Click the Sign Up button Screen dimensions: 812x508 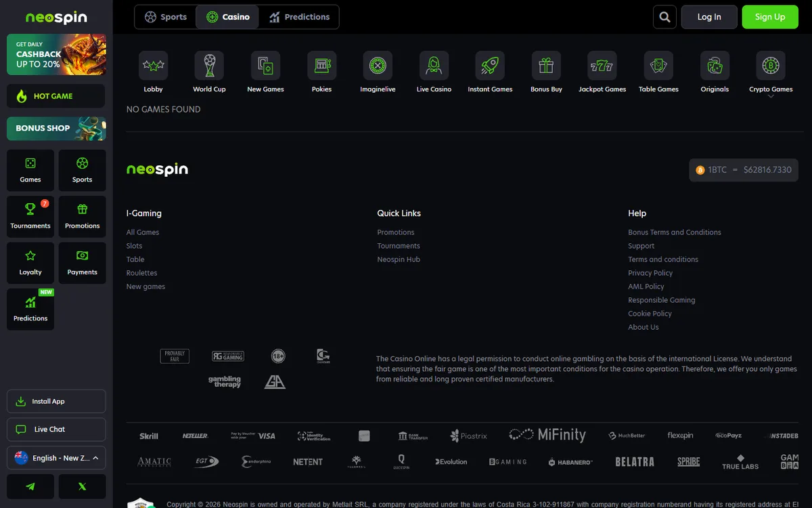(770, 17)
